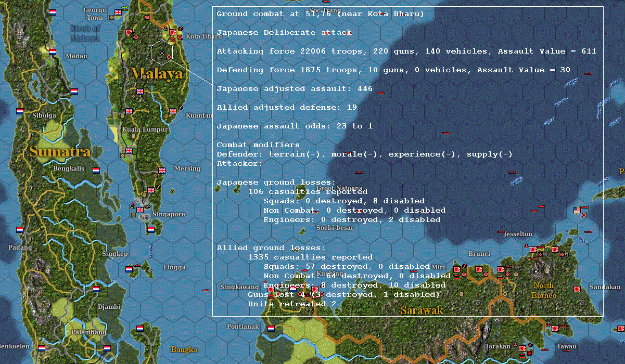Click the 'Attacking force 22006 troops' line
625x364 pixels.
pos(406,51)
